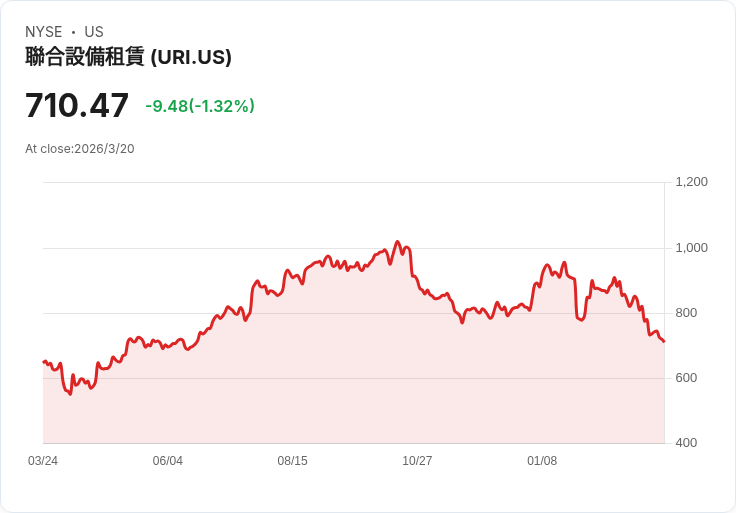This screenshot has width=736, height=513.
Task: Click the 01/08 date on the x-axis
Action: (x=542, y=461)
